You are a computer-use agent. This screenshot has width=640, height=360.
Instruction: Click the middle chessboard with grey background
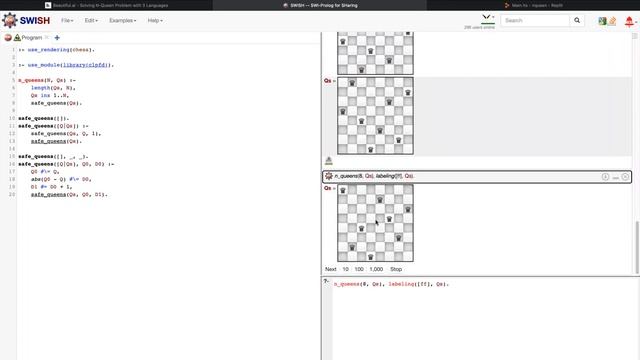[376, 116]
